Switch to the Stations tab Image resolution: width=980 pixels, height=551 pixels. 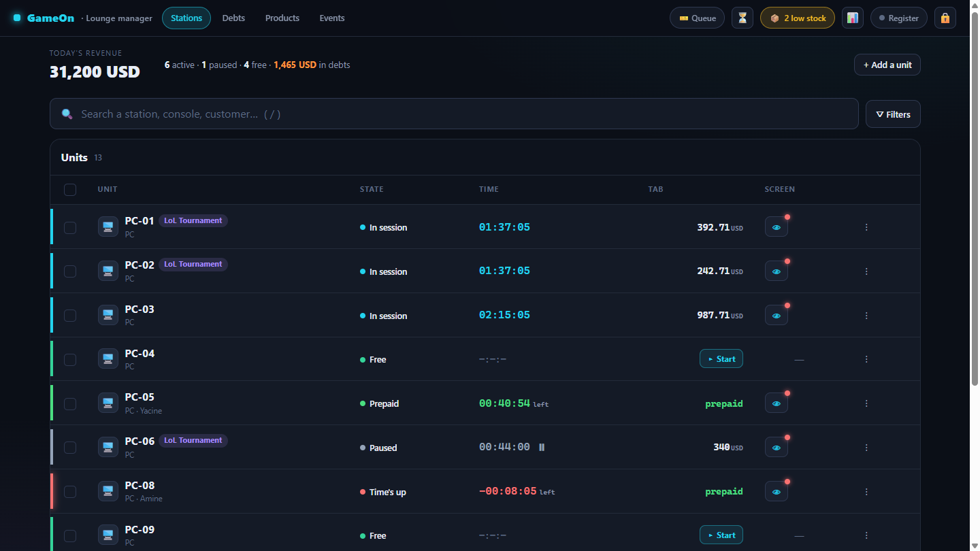186,18
